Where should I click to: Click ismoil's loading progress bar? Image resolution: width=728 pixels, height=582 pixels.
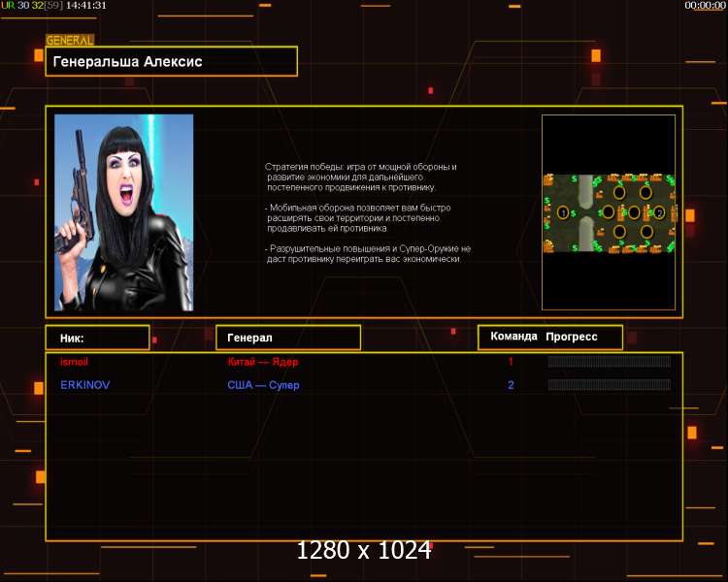click(610, 362)
